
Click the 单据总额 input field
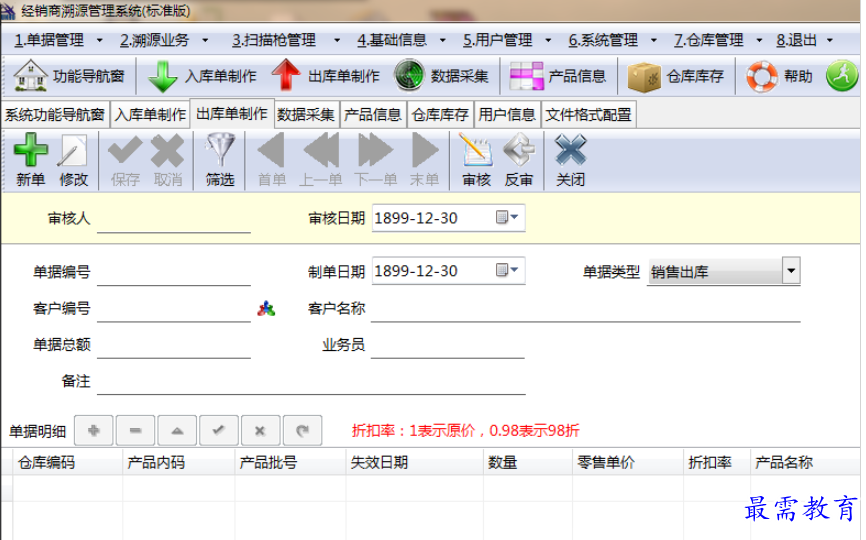click(x=174, y=345)
